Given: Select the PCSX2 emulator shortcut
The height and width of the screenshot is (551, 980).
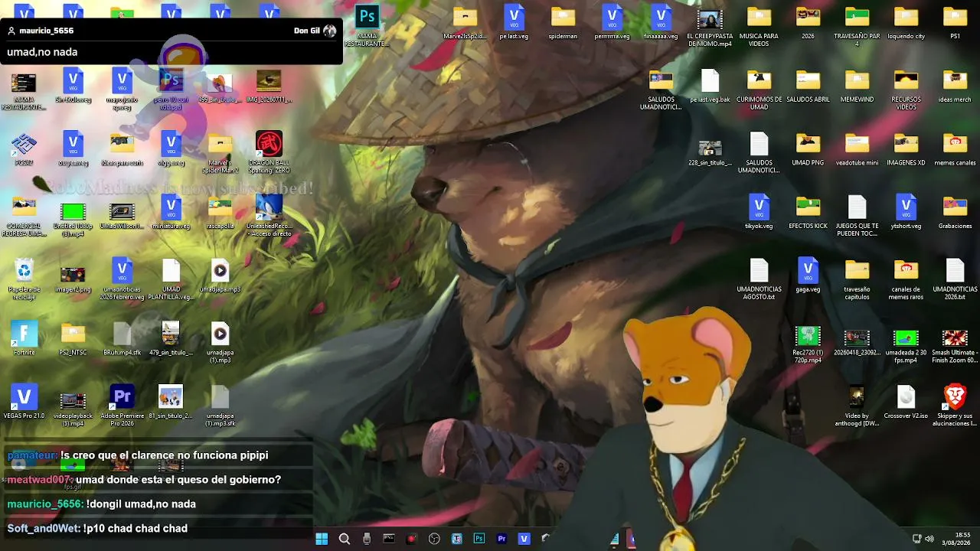Looking at the screenshot, I should [x=24, y=148].
